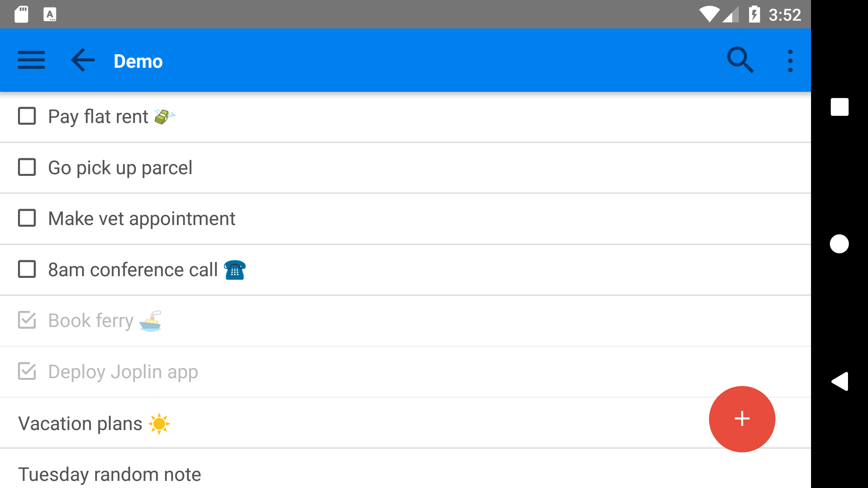The height and width of the screenshot is (488, 868).
Task: Open the three-dot overflow menu
Action: [790, 61]
